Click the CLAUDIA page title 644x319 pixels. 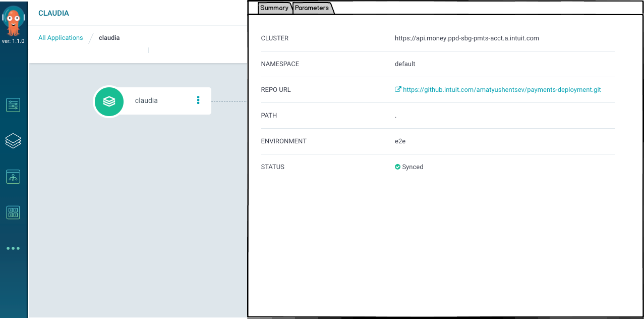click(53, 13)
